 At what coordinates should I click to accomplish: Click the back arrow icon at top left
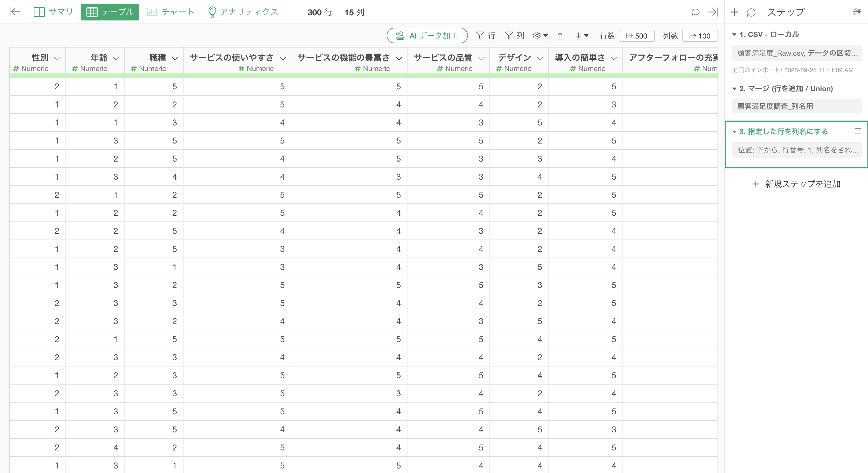click(x=15, y=12)
